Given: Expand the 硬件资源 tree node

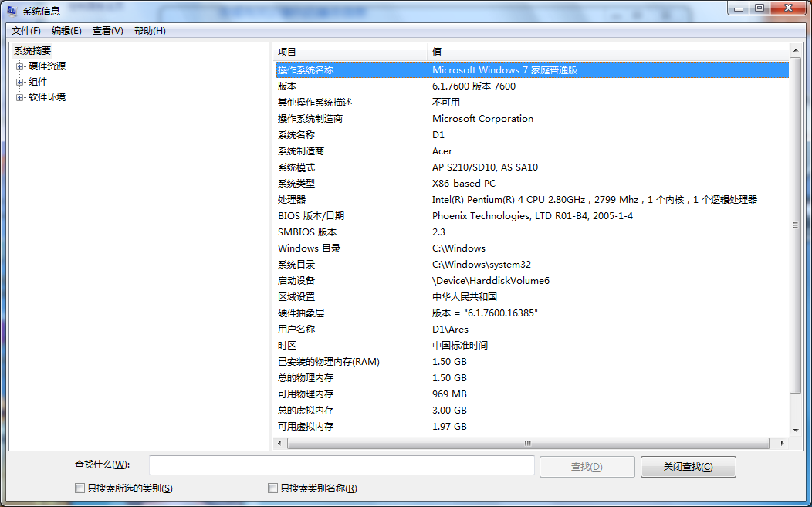Looking at the screenshot, I should 19,66.
